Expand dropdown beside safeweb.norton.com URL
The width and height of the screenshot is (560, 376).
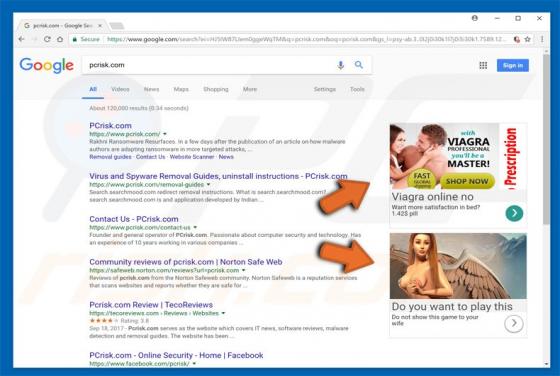tap(244, 270)
